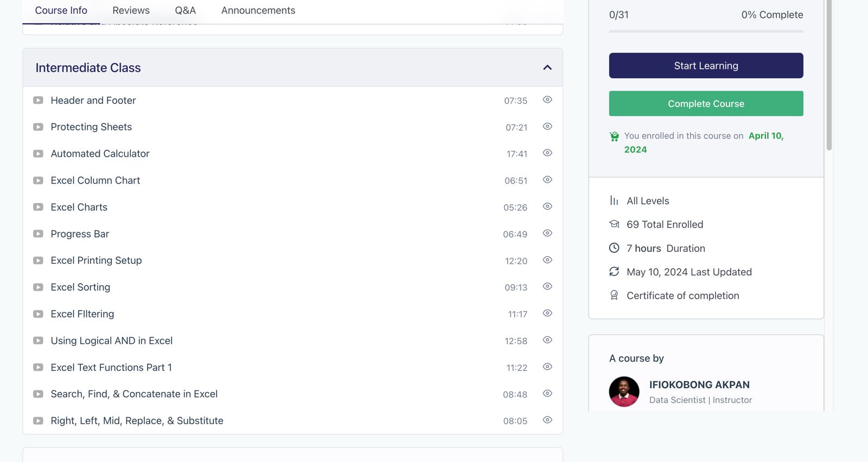Click instructor Ifiokobong Akpan's profile photo
The height and width of the screenshot is (462, 868).
(624, 391)
